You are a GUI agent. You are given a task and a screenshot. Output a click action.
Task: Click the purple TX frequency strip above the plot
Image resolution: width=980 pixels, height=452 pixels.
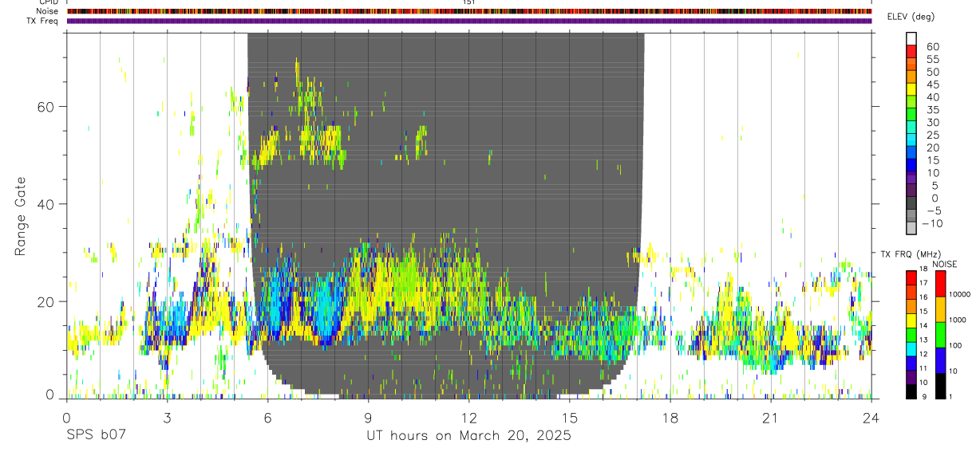(x=469, y=21)
